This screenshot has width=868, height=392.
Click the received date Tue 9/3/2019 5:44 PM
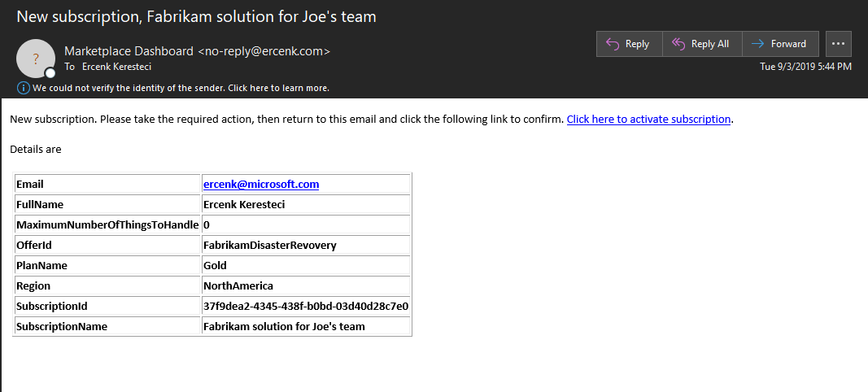805,67
